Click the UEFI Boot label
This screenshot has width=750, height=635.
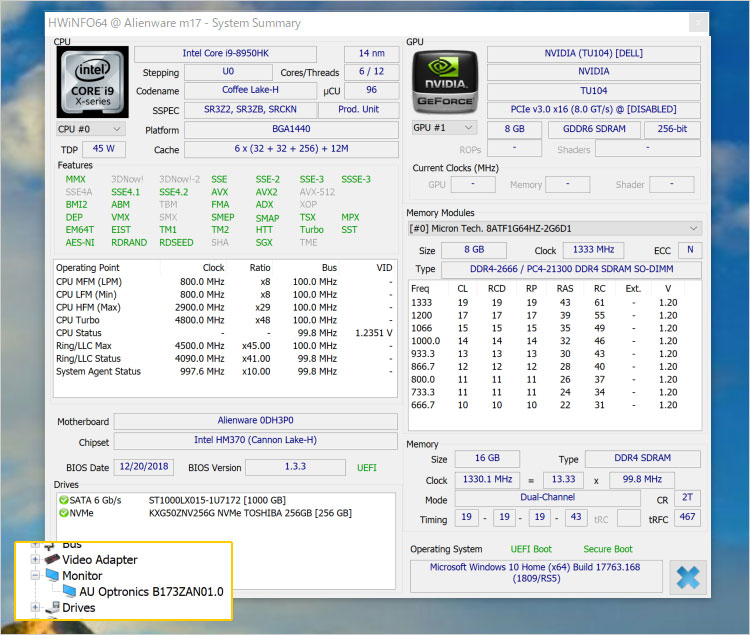531,549
